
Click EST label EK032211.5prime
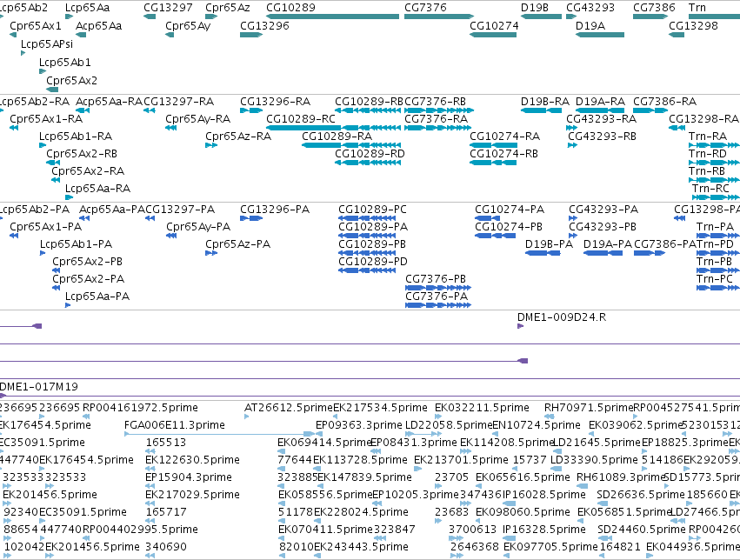point(482,408)
